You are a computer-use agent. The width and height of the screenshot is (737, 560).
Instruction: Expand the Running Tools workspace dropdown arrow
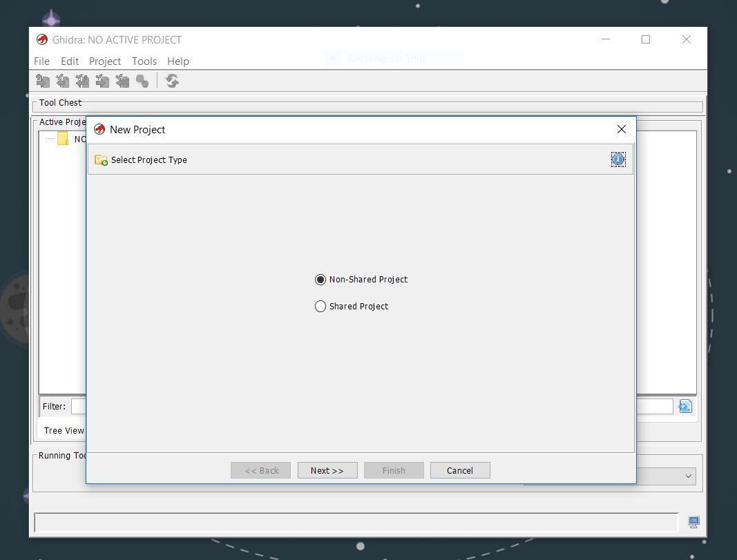(x=688, y=476)
